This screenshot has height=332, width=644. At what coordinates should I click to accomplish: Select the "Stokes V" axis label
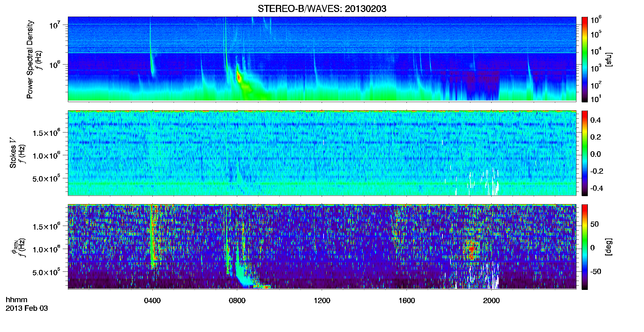(x=13, y=152)
